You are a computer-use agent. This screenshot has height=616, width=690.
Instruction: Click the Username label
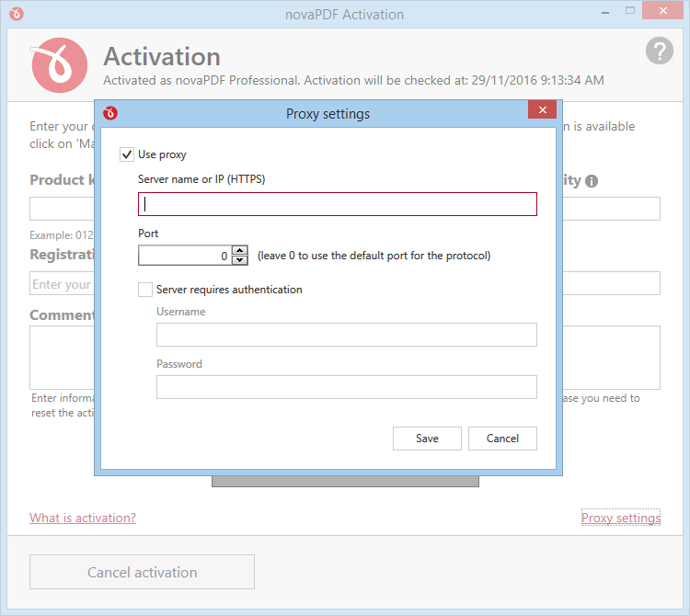coord(181,312)
